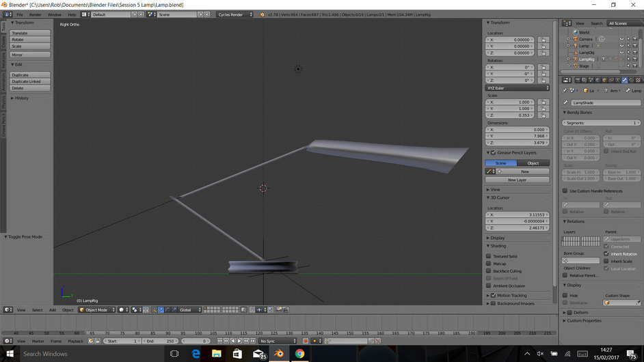Screen dimensions: 644x362
Task: Click the red auto-keyframe record button
Action: (x=305, y=341)
